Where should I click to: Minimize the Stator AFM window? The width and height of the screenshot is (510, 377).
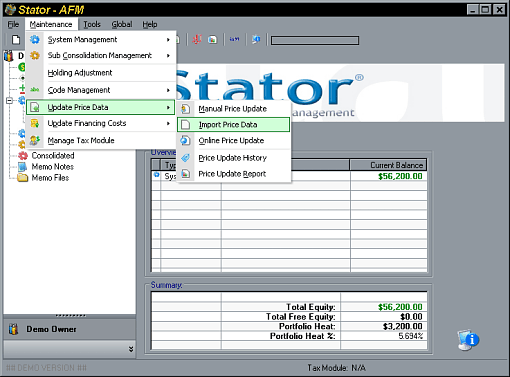(x=473, y=10)
